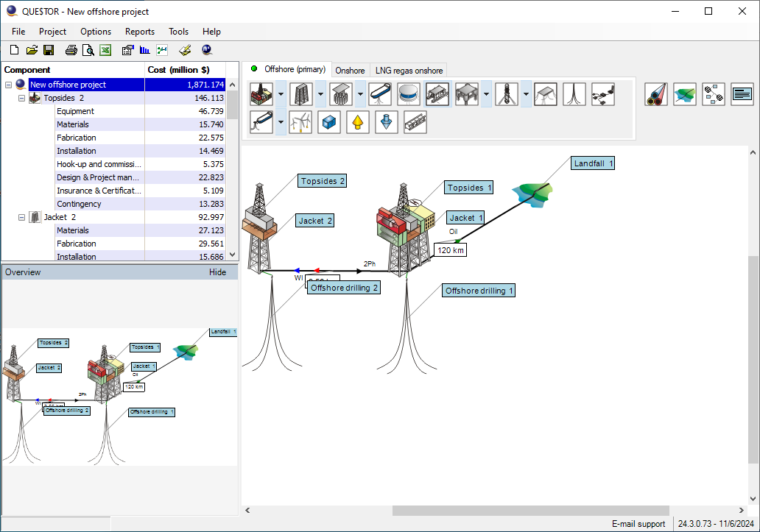Open the print preview icon

[88, 50]
